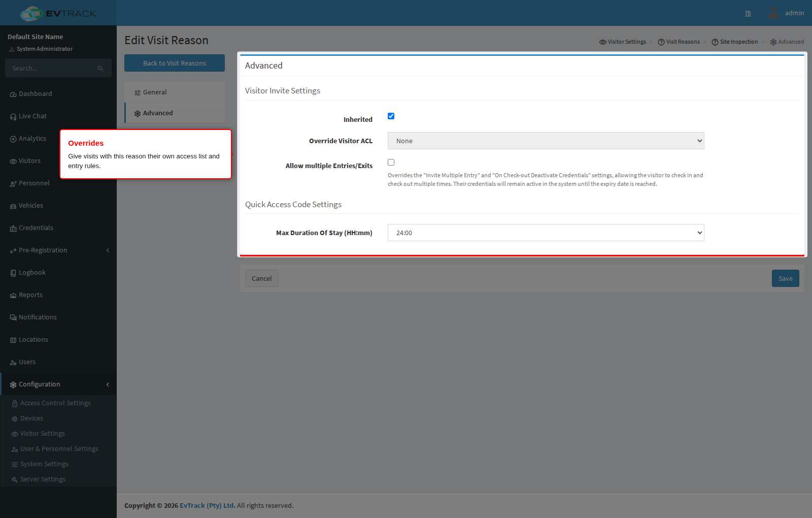The width and height of the screenshot is (812, 518).
Task: Switch to the General tab
Action: point(175,92)
